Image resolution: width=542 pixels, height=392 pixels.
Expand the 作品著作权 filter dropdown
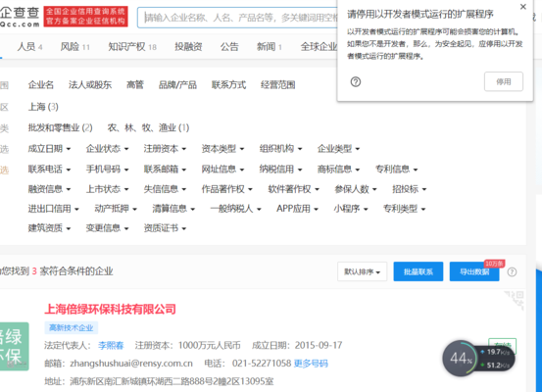point(227,189)
